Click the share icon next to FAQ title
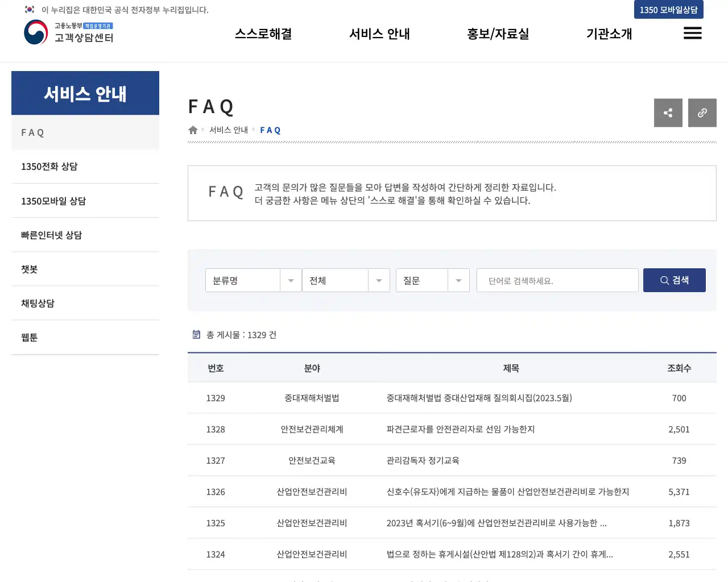The height and width of the screenshot is (582, 728). tap(668, 113)
